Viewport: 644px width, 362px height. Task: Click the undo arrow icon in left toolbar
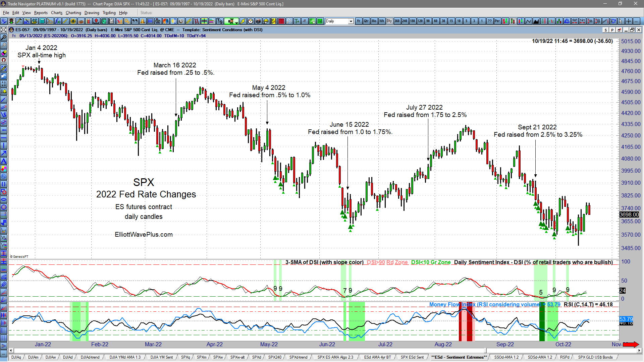(4, 76)
